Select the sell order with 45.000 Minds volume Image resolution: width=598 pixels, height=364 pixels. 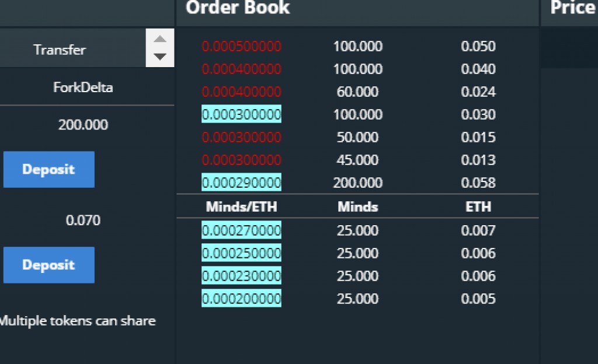(x=241, y=160)
